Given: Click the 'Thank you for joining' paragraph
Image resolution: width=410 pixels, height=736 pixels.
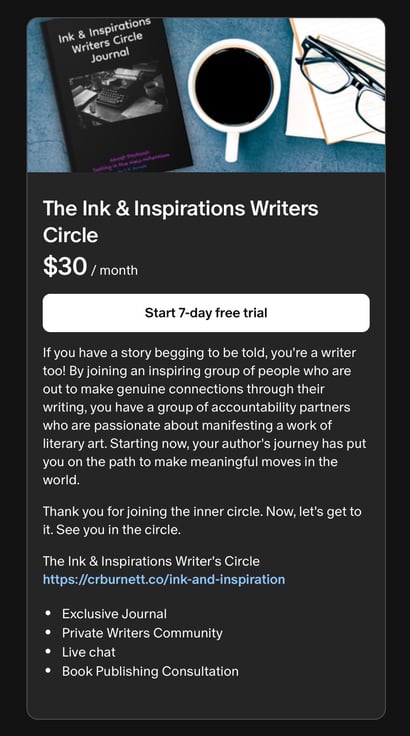Looking at the screenshot, I should pos(202,521).
